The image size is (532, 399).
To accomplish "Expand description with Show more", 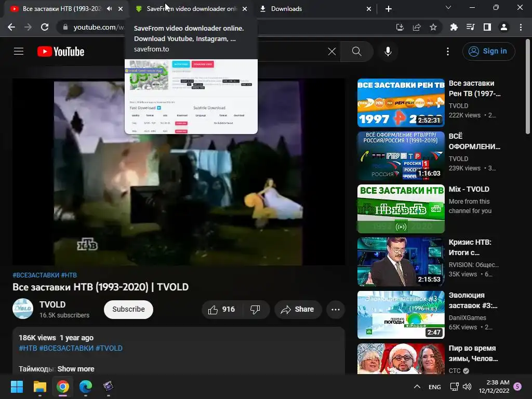I will (76, 369).
